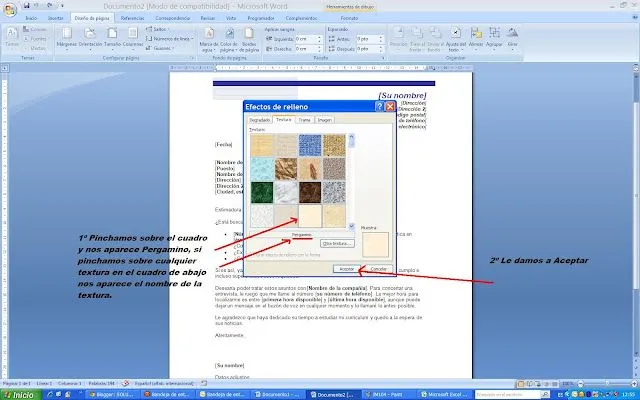640x400 pixels.
Task: Click texture list scroll up arrow
Action: click(351, 137)
